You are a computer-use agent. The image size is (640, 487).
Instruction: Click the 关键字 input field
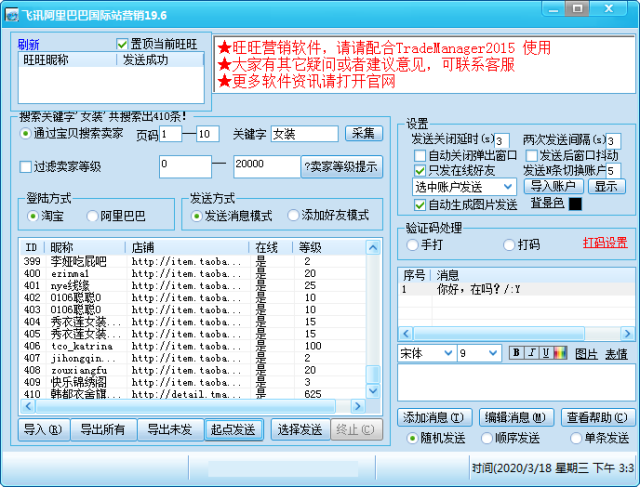click(x=305, y=133)
